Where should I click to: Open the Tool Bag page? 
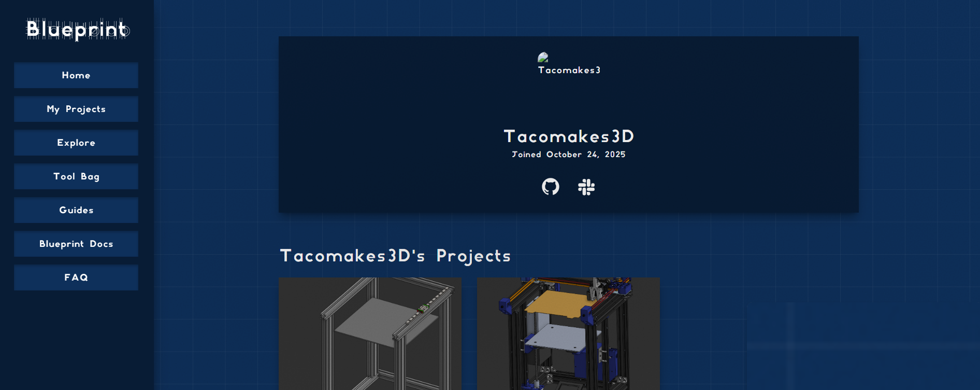76,176
